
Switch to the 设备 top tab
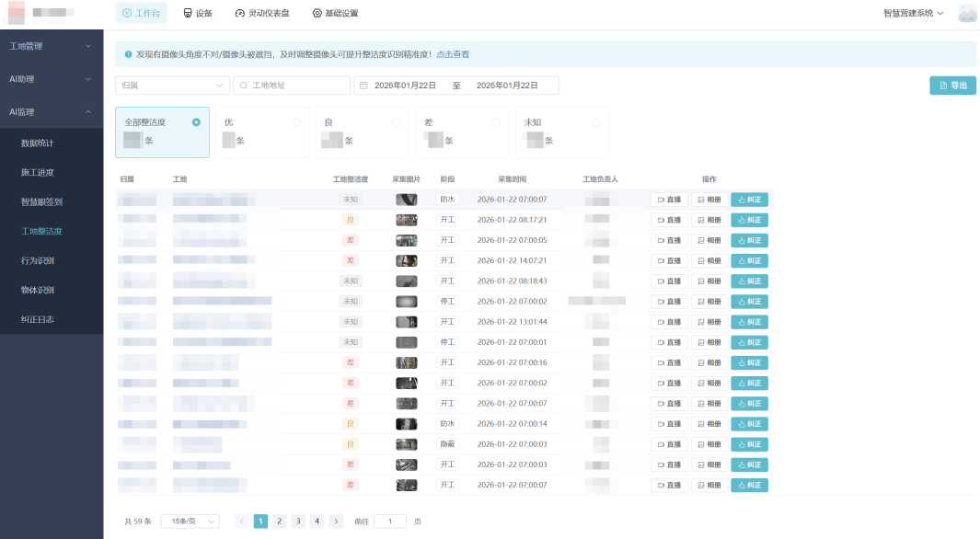pos(198,13)
